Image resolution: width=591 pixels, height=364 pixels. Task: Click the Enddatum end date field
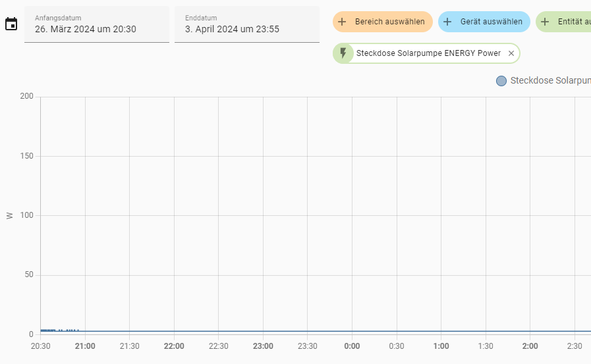[246, 24]
